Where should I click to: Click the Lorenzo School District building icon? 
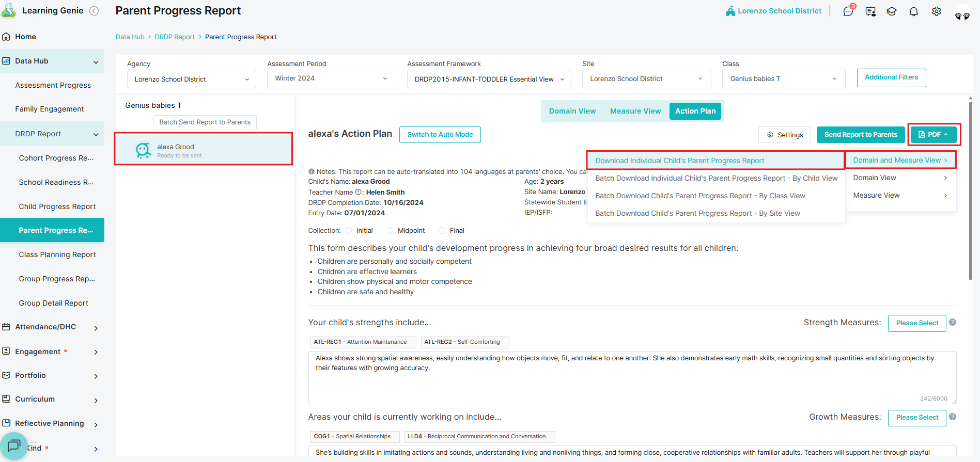pos(730,11)
